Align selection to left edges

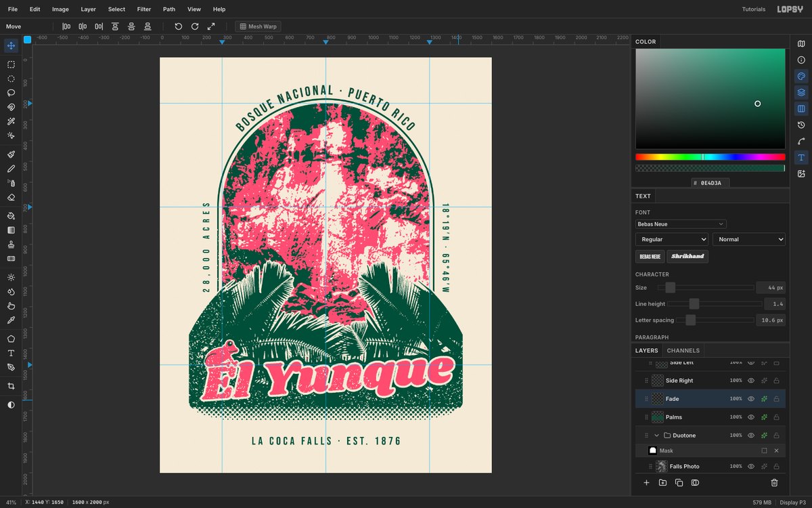(66, 26)
